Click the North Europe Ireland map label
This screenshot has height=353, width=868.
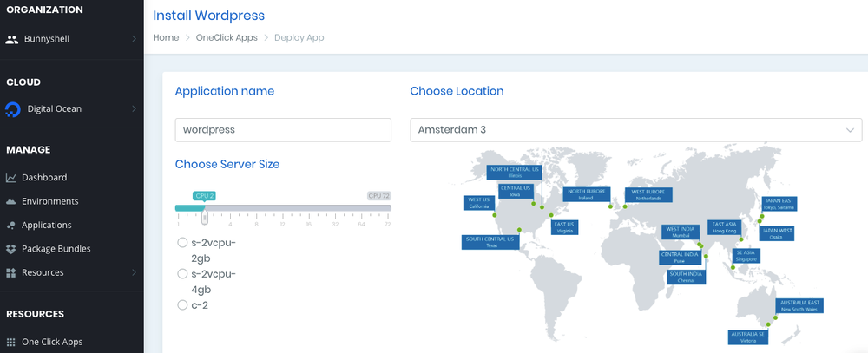tap(587, 194)
